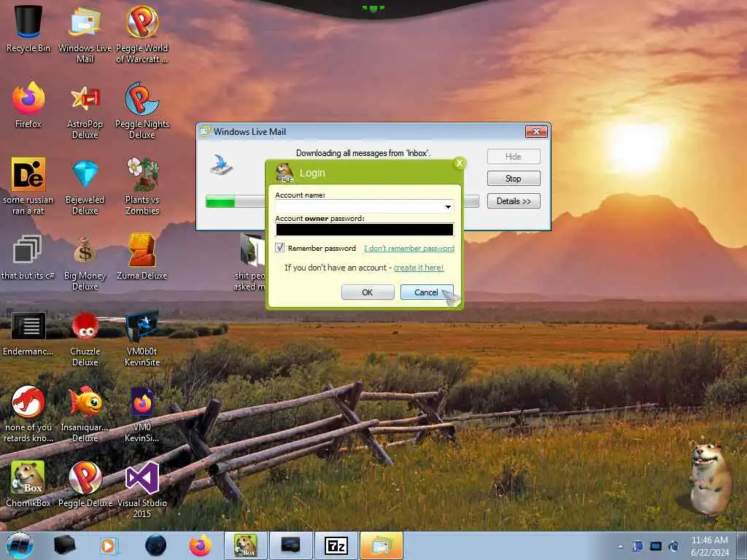Click the clock showing 11:46 AM
Image resolution: width=747 pixels, height=560 pixels.
click(709, 540)
